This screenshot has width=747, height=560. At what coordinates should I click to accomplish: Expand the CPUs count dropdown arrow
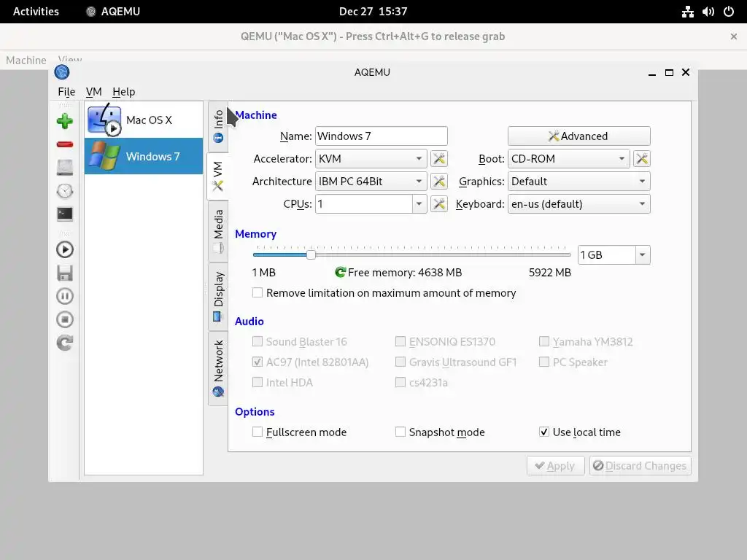pos(419,204)
